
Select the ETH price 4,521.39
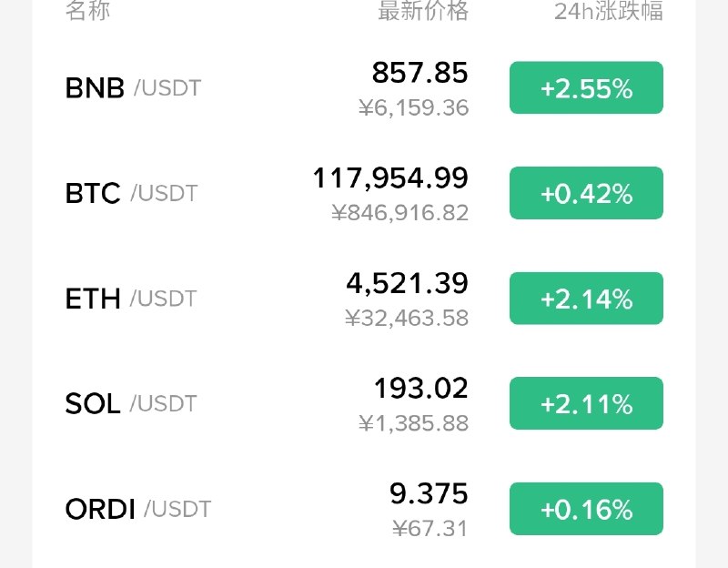pyautogui.click(x=407, y=283)
